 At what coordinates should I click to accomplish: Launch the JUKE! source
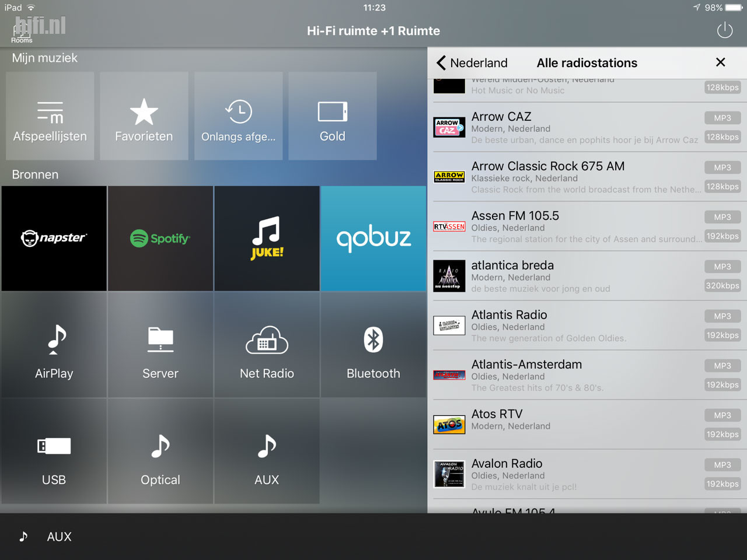(267, 239)
